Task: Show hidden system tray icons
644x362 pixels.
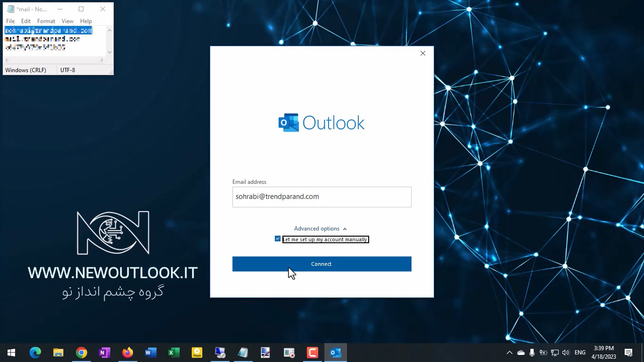Action: tap(509, 353)
